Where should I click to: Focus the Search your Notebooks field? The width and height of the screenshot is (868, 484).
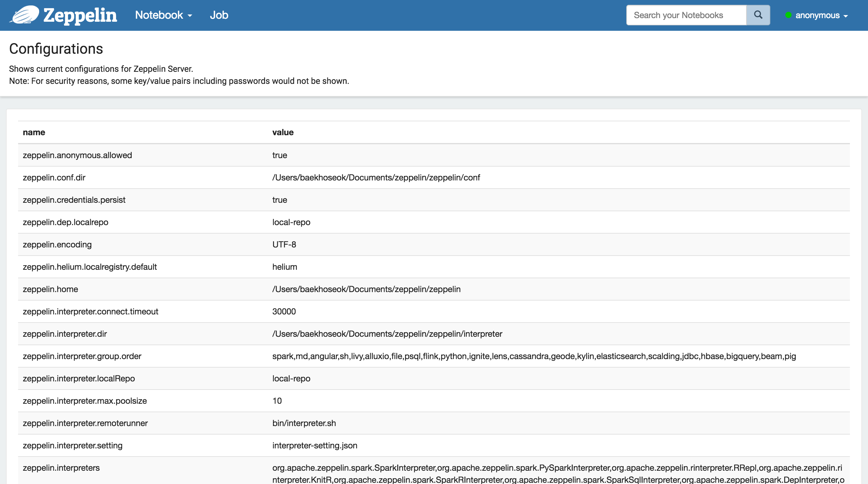click(x=686, y=15)
